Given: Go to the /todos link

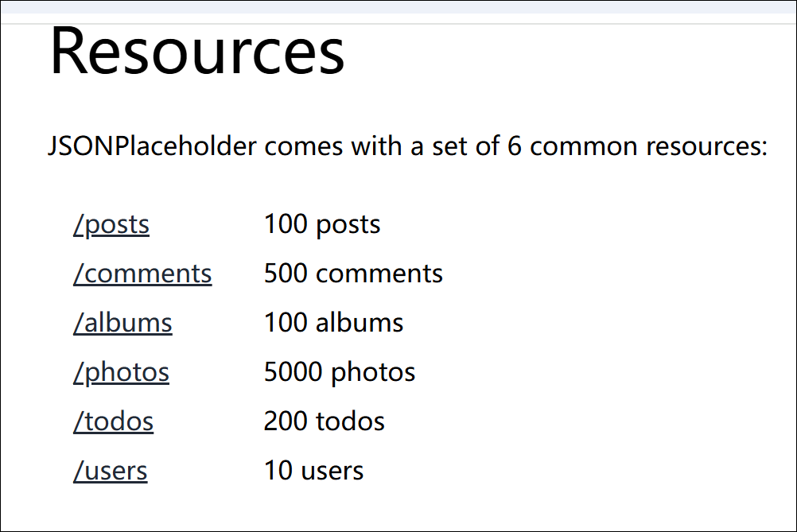Looking at the screenshot, I should [x=114, y=421].
